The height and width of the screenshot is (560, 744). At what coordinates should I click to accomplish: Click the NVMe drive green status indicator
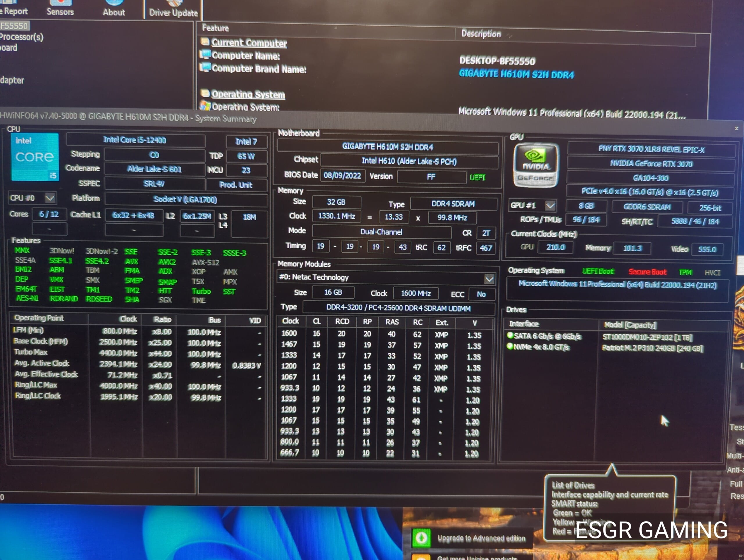point(510,346)
